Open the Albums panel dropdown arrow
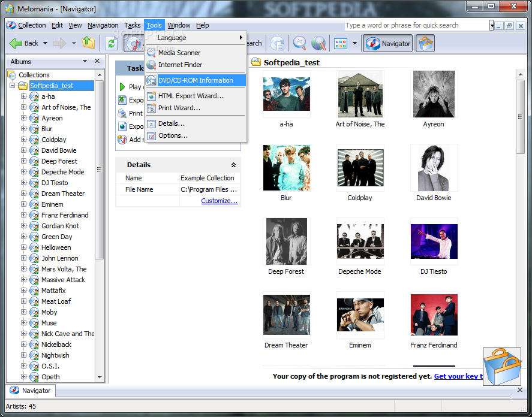Viewport: 532px width, 417px height. pos(85,61)
